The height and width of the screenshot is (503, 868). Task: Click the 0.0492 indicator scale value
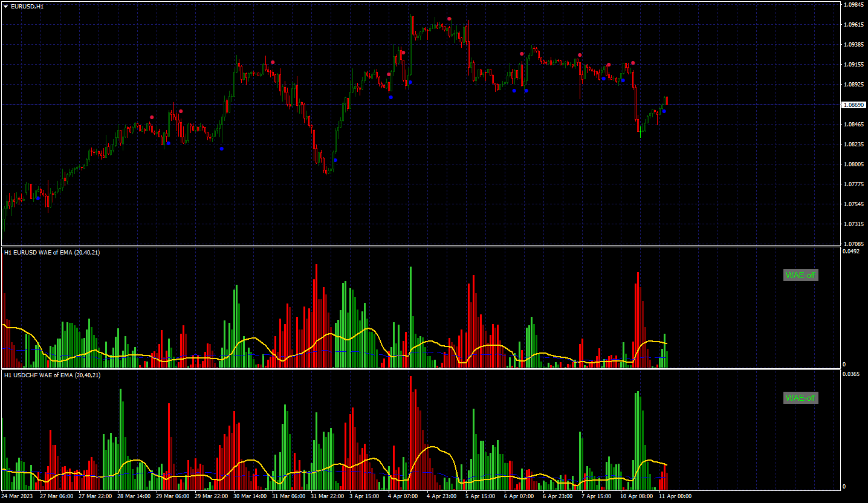click(852, 251)
